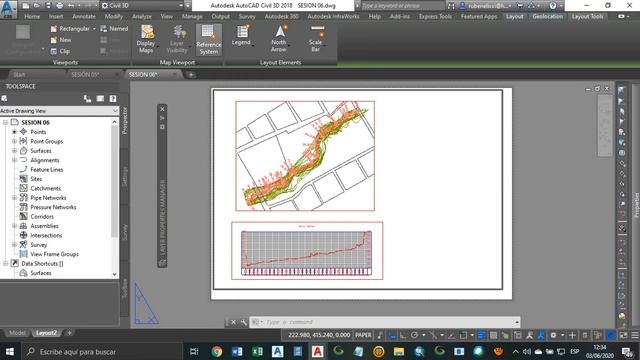
Task: Open the Prospector side tab
Action: tap(124, 121)
